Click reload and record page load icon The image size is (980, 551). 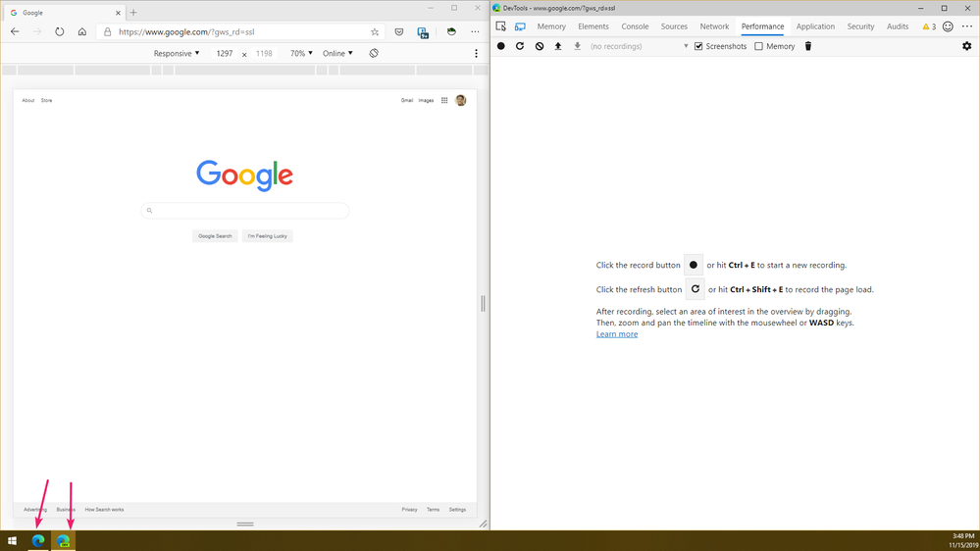click(x=519, y=46)
